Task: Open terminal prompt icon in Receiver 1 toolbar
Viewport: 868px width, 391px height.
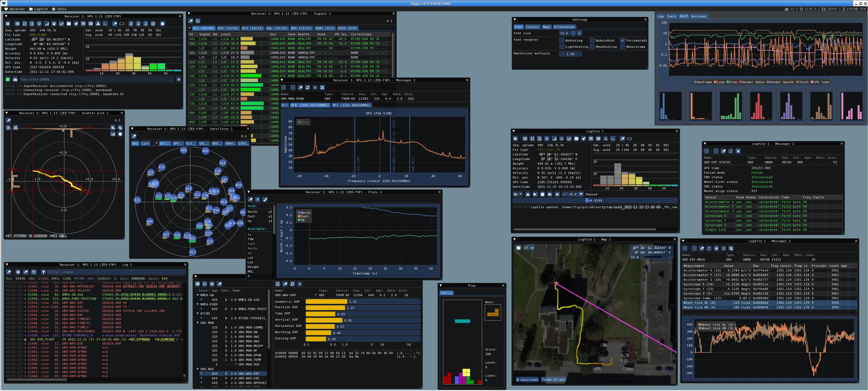Action: tap(105, 24)
